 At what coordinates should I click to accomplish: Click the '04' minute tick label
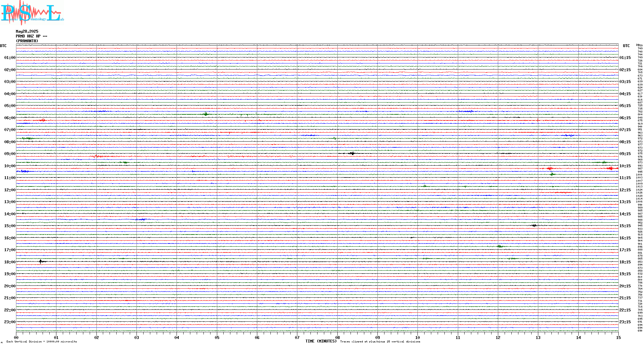[x=177, y=337]
